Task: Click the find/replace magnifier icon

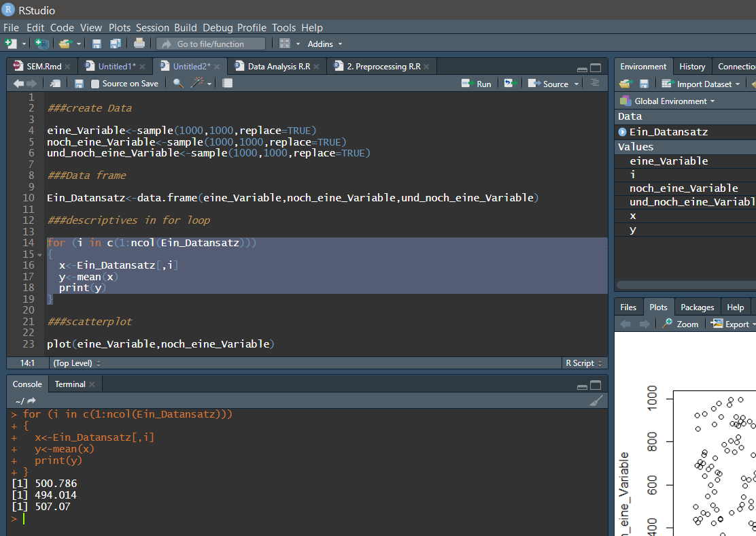Action: click(x=178, y=84)
